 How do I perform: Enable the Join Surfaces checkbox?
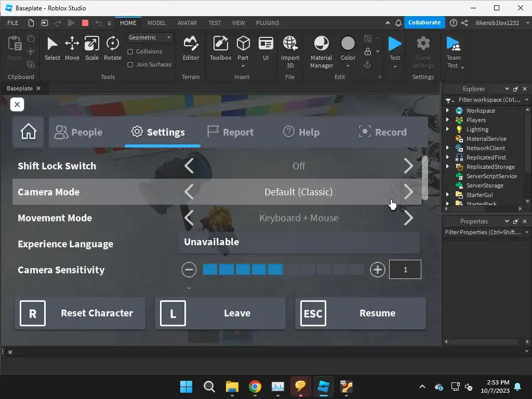(130, 64)
